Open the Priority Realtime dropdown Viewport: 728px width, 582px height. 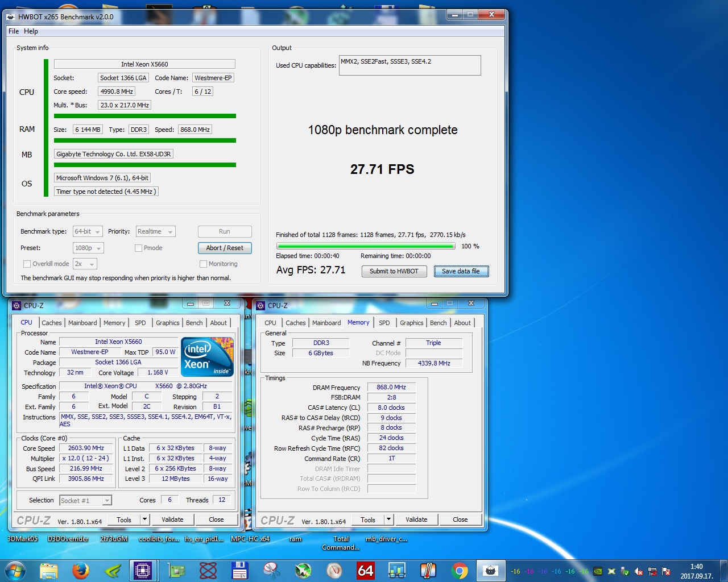pos(155,231)
